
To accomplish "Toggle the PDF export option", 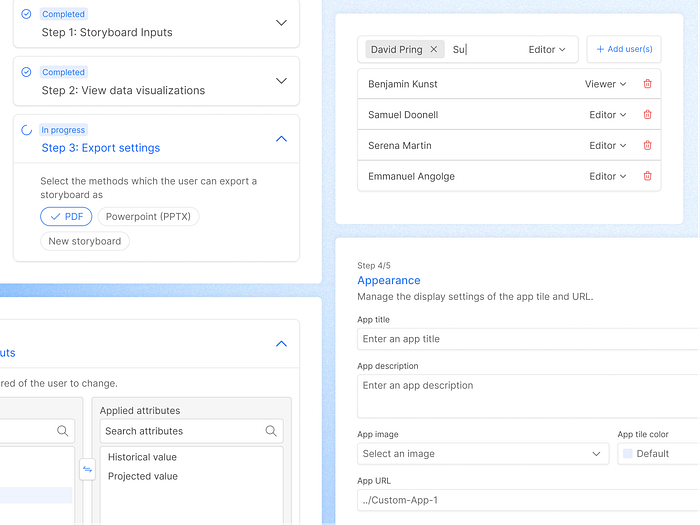I will [x=66, y=217].
